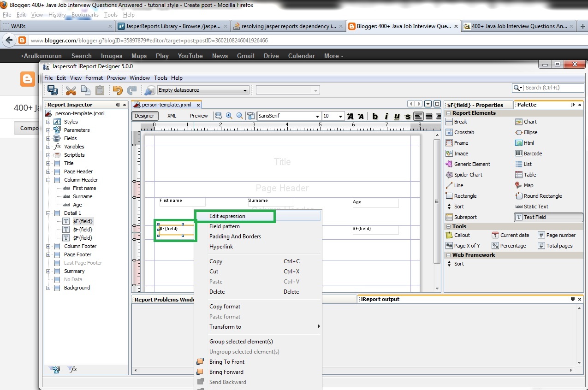
Task: Click the Paste clipboard toolbar icon
Action: click(x=100, y=90)
